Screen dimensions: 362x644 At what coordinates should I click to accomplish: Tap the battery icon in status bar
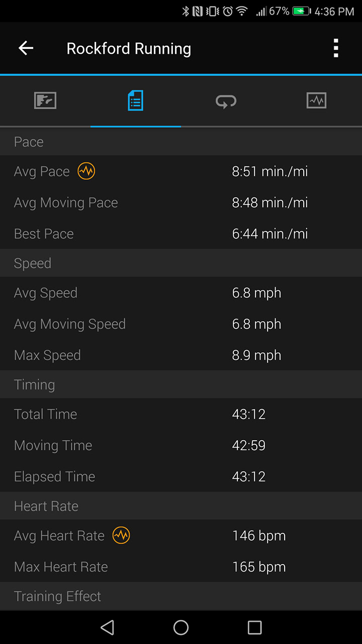(x=302, y=11)
